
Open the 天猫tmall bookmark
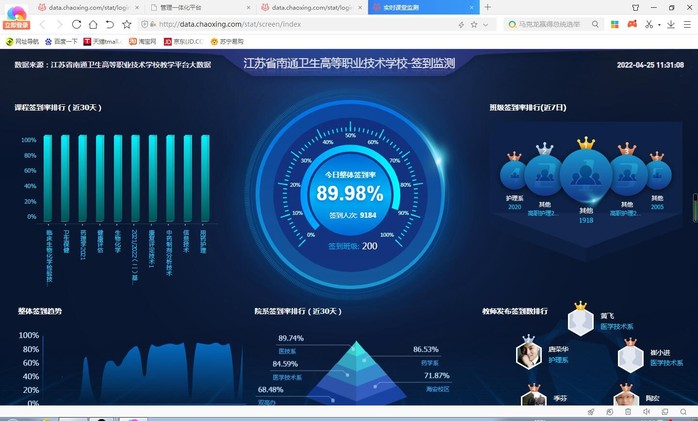click(102, 42)
